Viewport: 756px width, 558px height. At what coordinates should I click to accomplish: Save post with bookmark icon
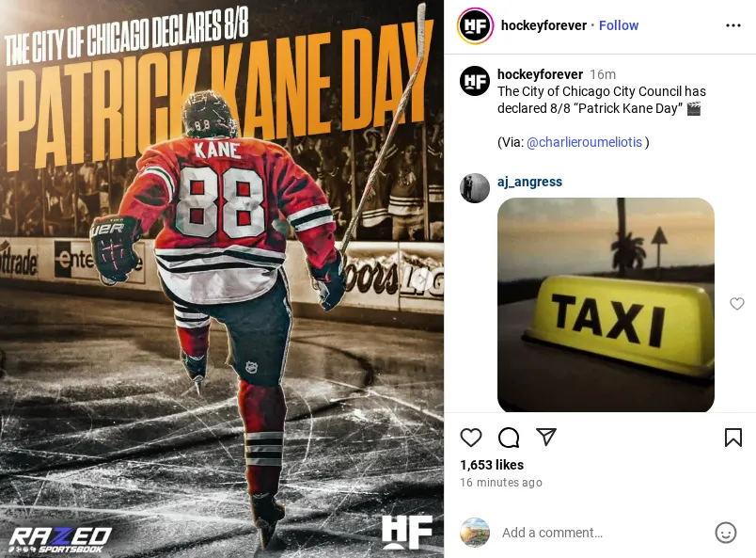pos(732,438)
